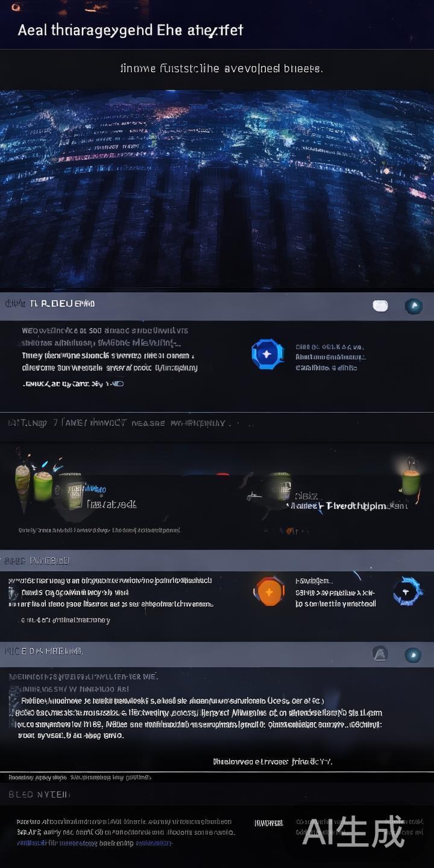Toggle the white pill switch in first header
Screen dimensions: 434x868
(x=380, y=306)
